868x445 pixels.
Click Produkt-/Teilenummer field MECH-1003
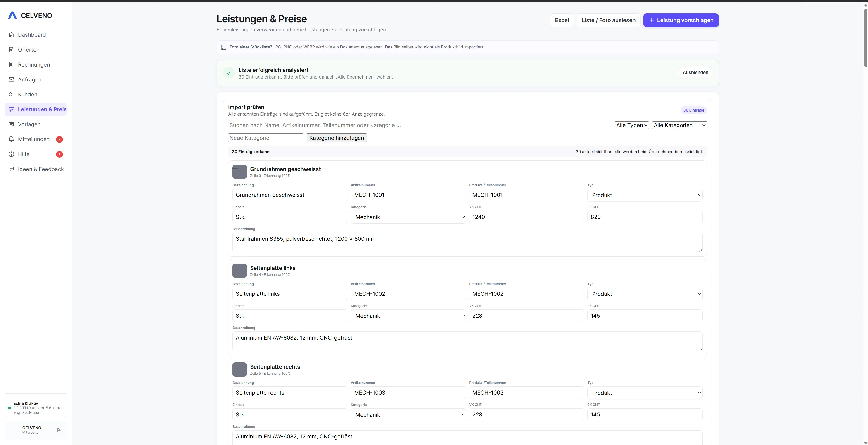pyautogui.click(x=526, y=393)
